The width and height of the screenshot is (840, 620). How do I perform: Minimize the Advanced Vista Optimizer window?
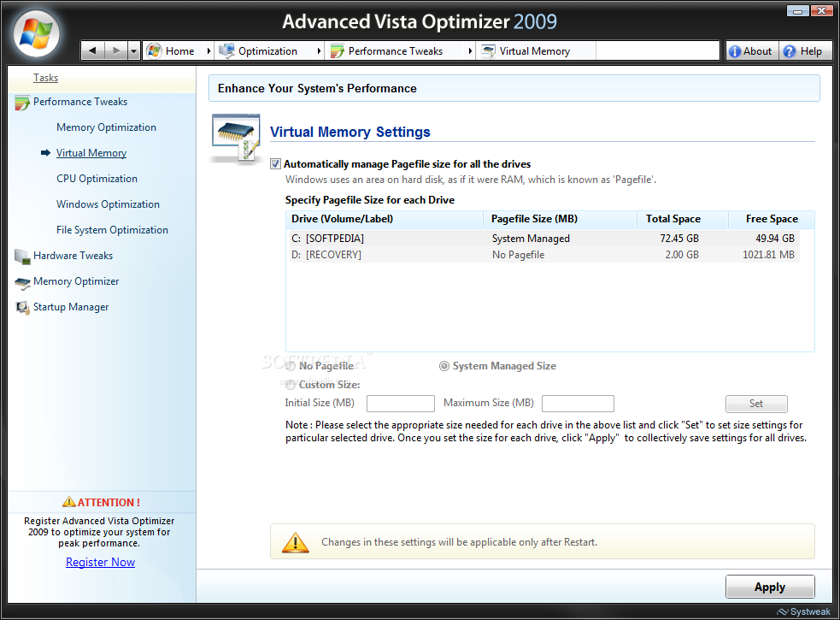pos(797,11)
